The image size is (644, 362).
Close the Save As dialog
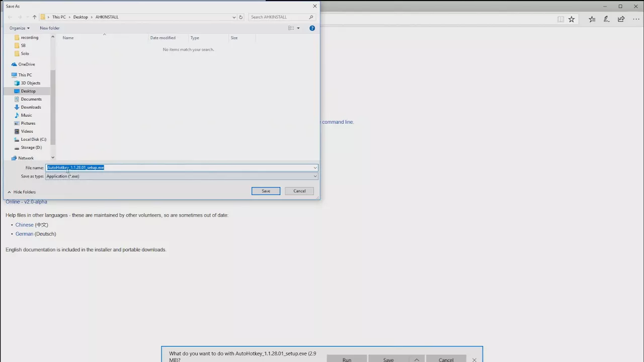pos(315,6)
